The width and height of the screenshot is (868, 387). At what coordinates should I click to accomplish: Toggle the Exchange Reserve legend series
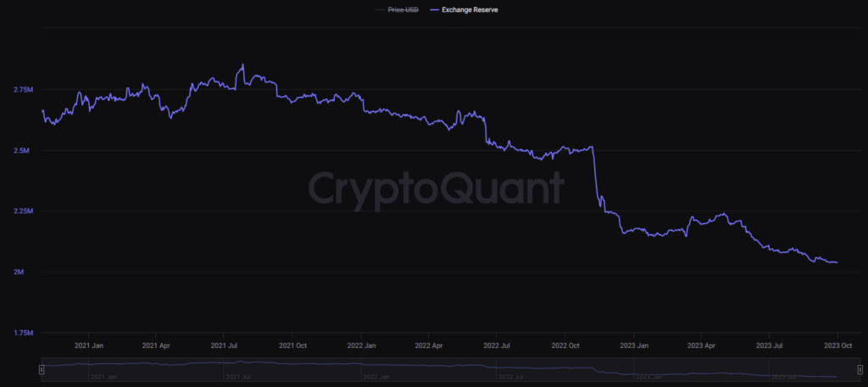point(463,9)
